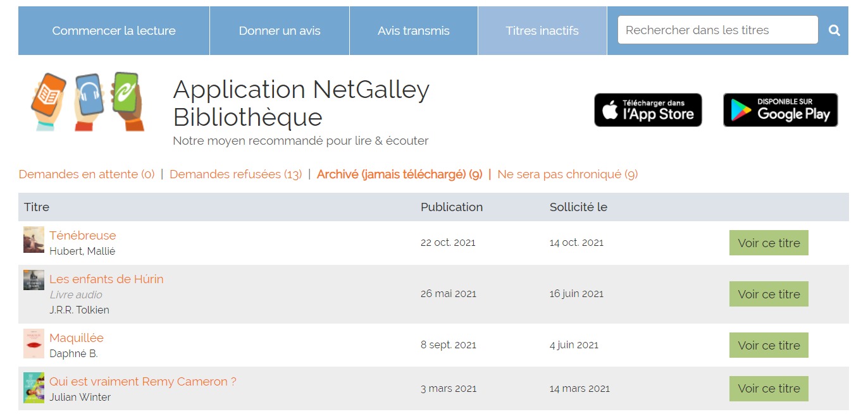Open the App Store download badge
This screenshot has height=414, width=868.
(648, 110)
